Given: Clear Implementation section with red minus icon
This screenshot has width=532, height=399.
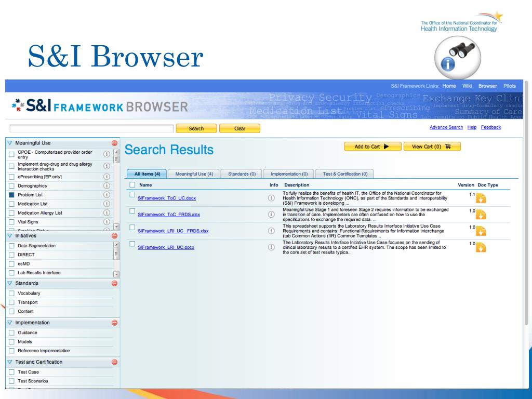Looking at the screenshot, I should [114, 323].
